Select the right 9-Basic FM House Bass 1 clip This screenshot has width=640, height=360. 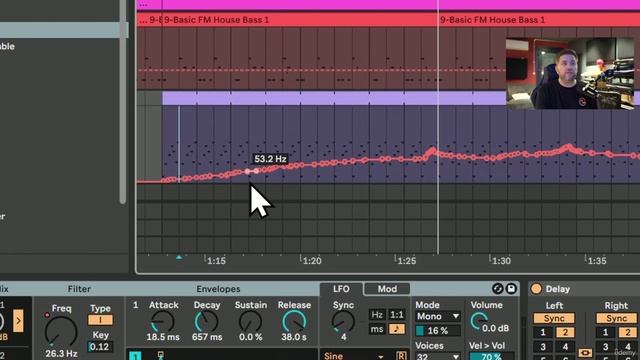click(539, 20)
